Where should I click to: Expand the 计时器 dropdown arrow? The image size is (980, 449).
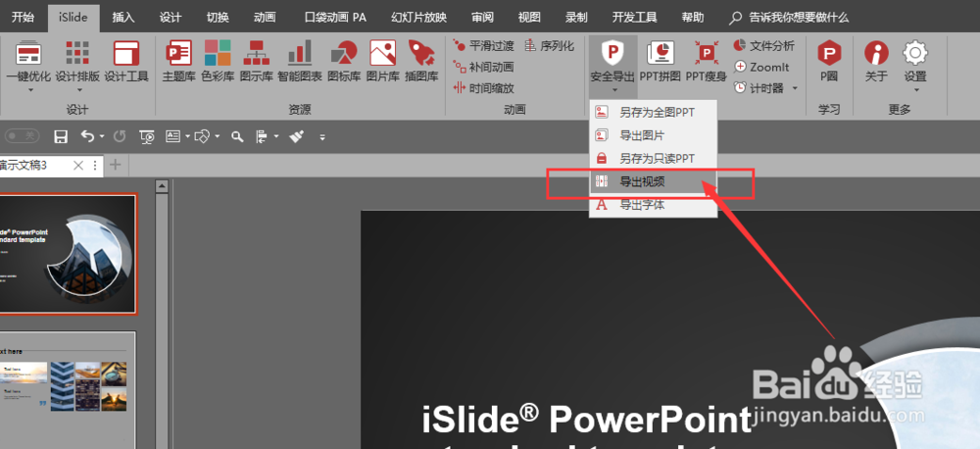[795, 88]
